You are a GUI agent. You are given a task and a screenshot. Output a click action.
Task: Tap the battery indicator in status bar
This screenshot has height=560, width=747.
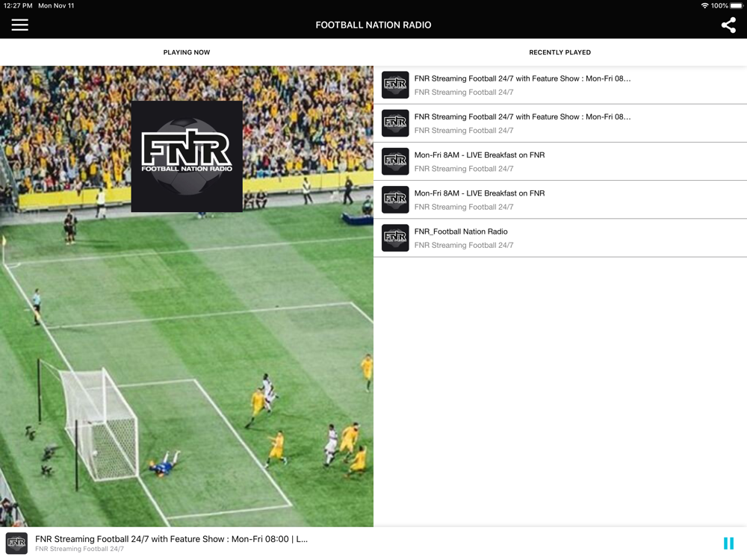pyautogui.click(x=737, y=6)
